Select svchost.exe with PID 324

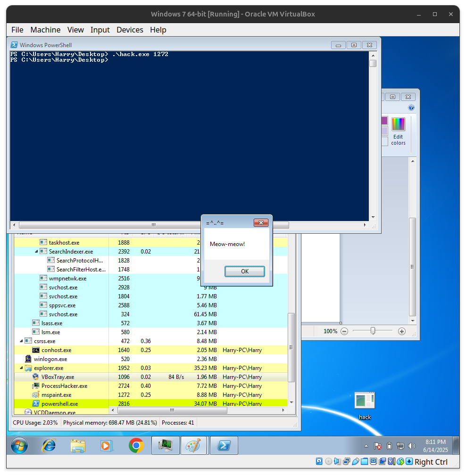(x=150, y=314)
